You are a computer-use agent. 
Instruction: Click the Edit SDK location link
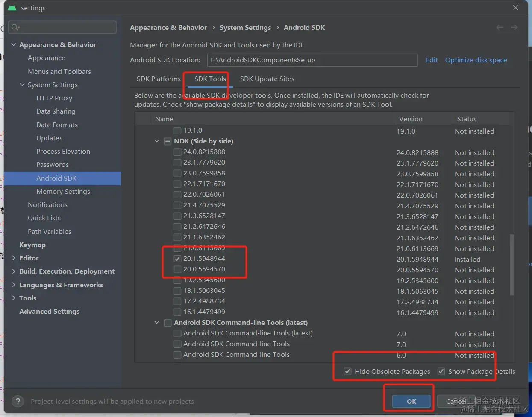point(432,60)
